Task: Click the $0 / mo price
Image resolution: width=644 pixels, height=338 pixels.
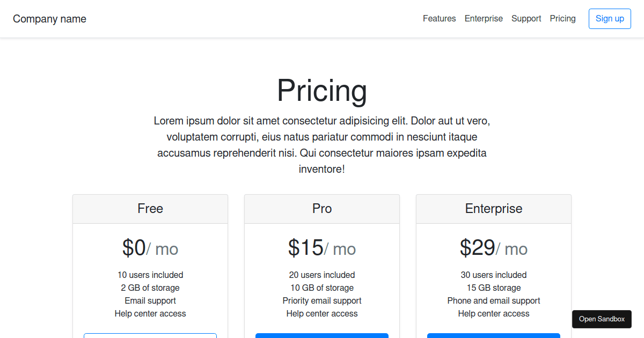Action: coord(150,248)
